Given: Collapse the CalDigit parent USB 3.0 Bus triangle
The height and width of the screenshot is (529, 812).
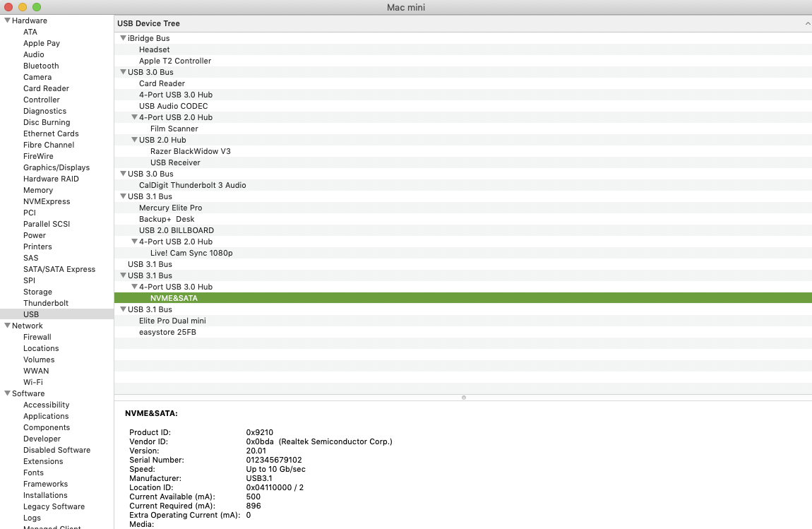Looking at the screenshot, I should tap(124, 174).
